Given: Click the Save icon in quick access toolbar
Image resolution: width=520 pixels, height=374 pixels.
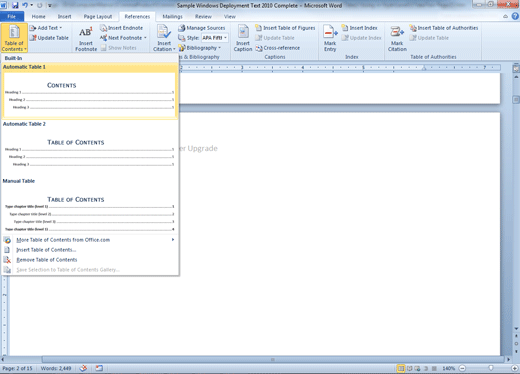Looking at the screenshot, I should [15, 5].
